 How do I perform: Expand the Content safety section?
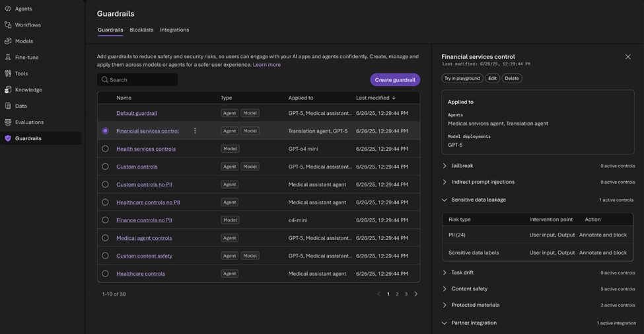click(445, 289)
